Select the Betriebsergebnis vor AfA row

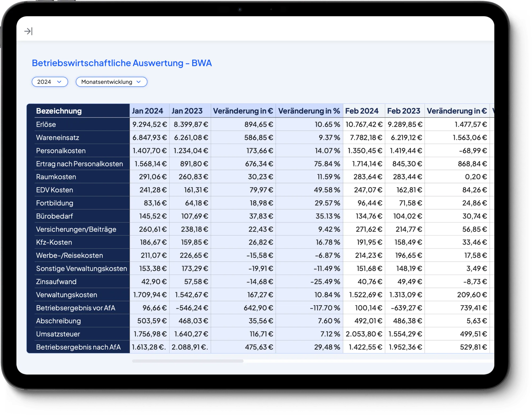click(x=76, y=308)
